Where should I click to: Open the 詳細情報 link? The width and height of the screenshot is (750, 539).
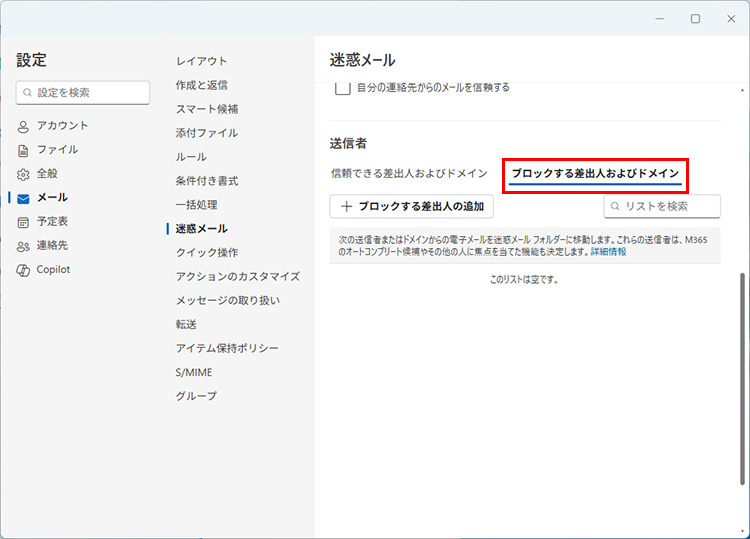(x=608, y=252)
